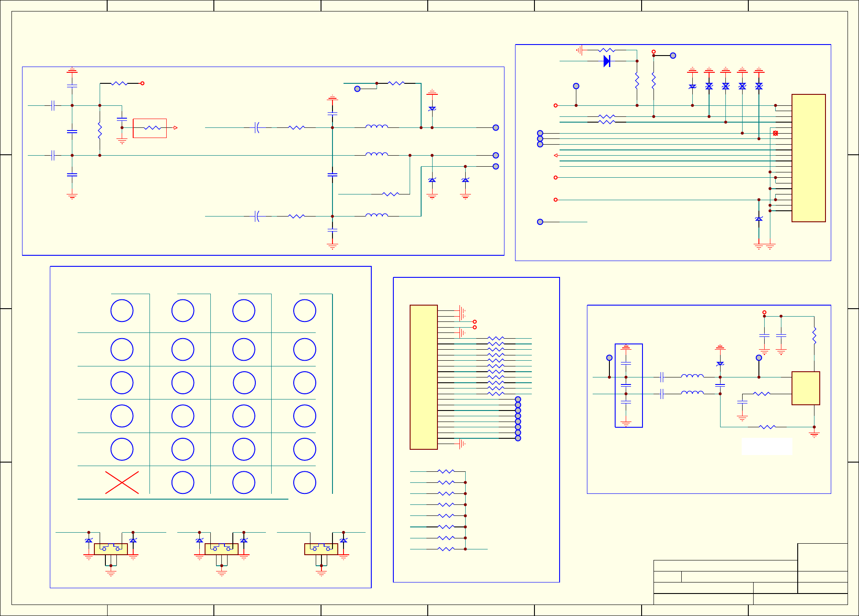Click the bottom resistor in the eight-resistor pull-up group
Viewport: 859px width, 616px height.
coord(446,549)
